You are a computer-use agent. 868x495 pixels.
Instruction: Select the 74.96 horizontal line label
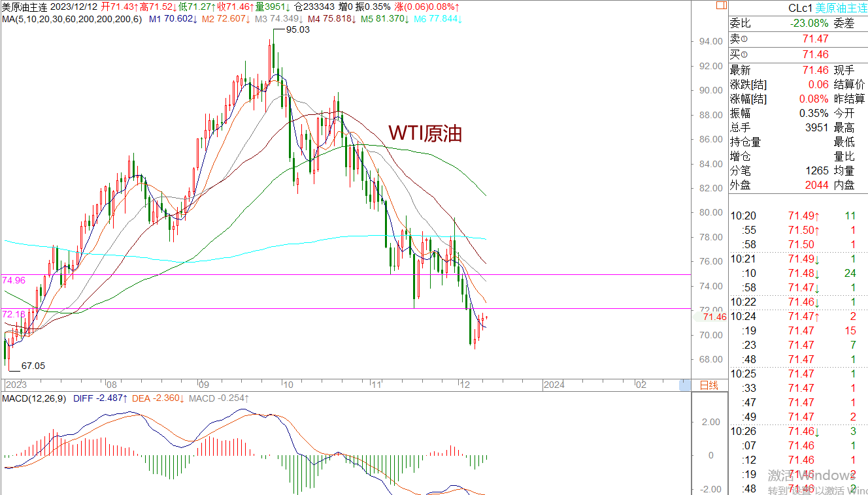point(13,281)
